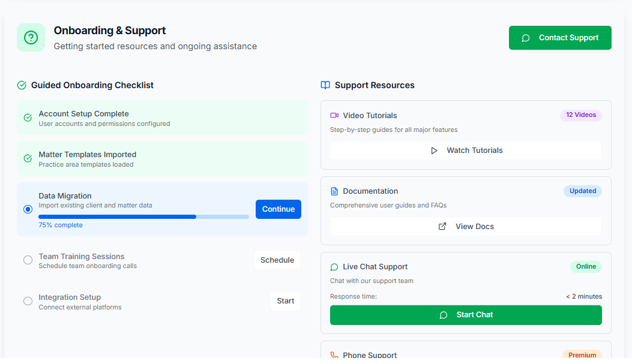Click the Phone Support handset icon
Viewport: 632px width, 364px height.
tap(334, 355)
